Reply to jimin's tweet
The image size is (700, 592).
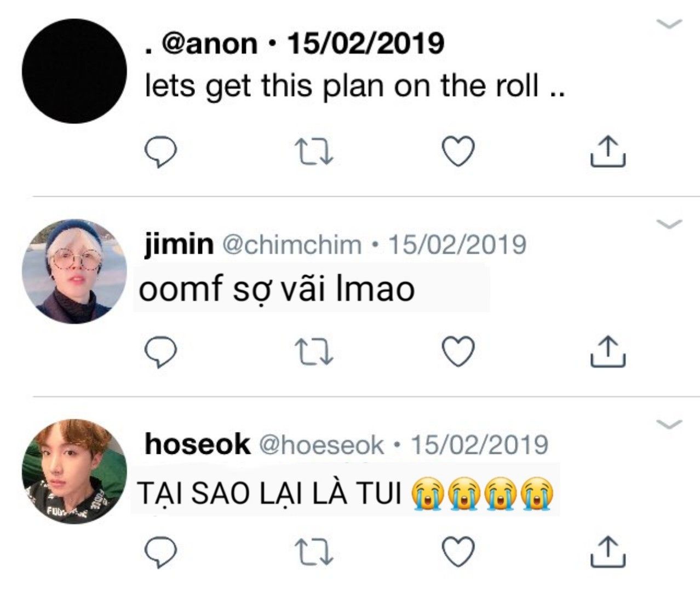point(160,352)
